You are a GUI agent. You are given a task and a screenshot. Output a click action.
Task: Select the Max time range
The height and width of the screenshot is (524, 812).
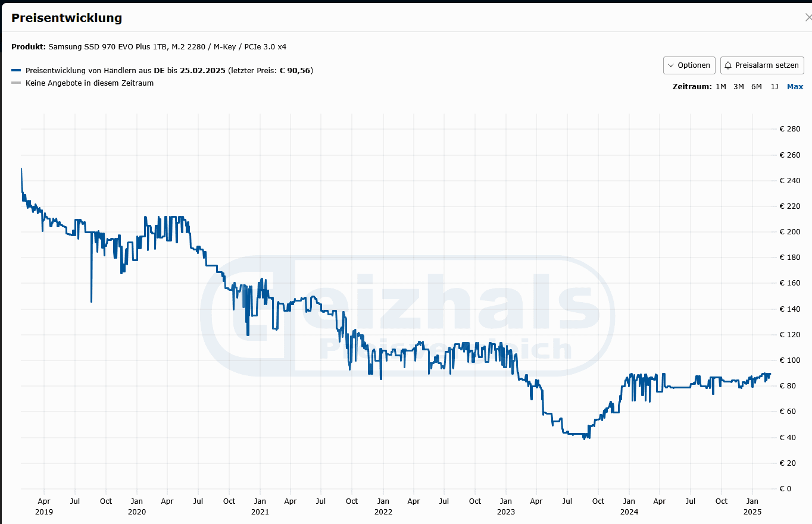(x=795, y=87)
